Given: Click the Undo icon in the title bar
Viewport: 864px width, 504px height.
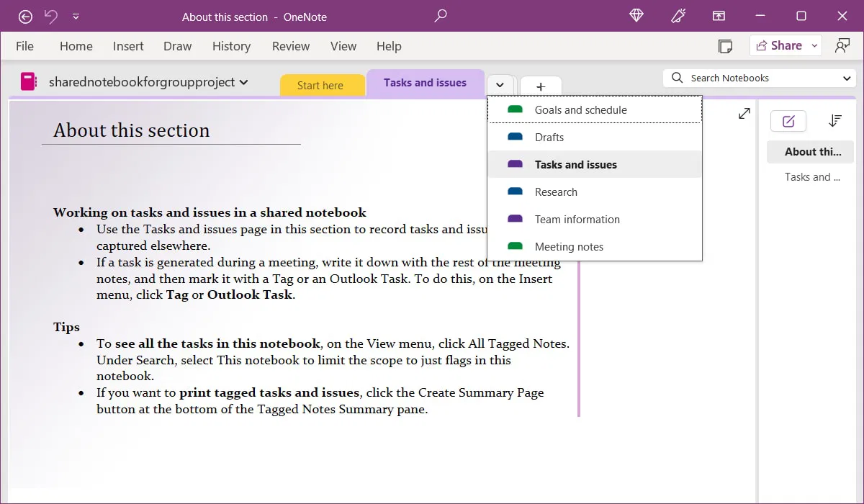Looking at the screenshot, I should (x=50, y=16).
